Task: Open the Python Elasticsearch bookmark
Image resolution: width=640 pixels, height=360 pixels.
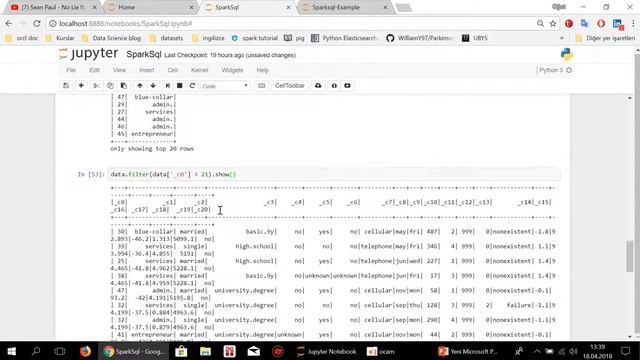Action: tap(344, 38)
